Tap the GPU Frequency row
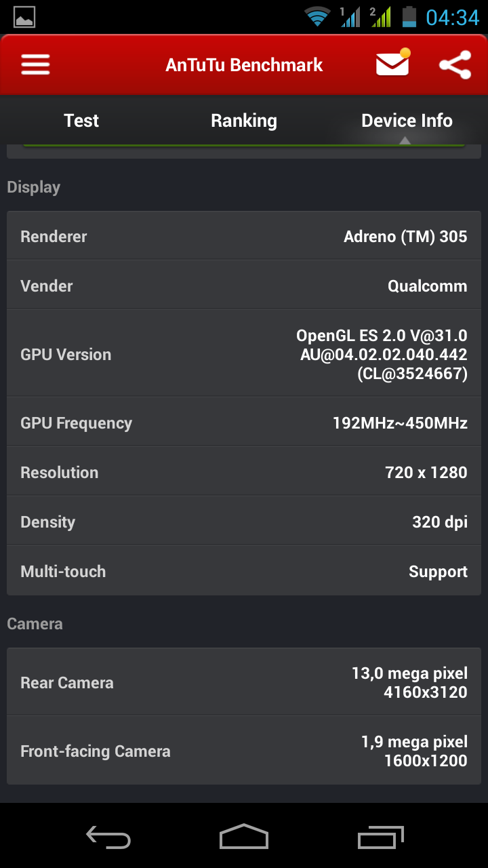The width and height of the screenshot is (488, 868). pyautogui.click(x=244, y=423)
